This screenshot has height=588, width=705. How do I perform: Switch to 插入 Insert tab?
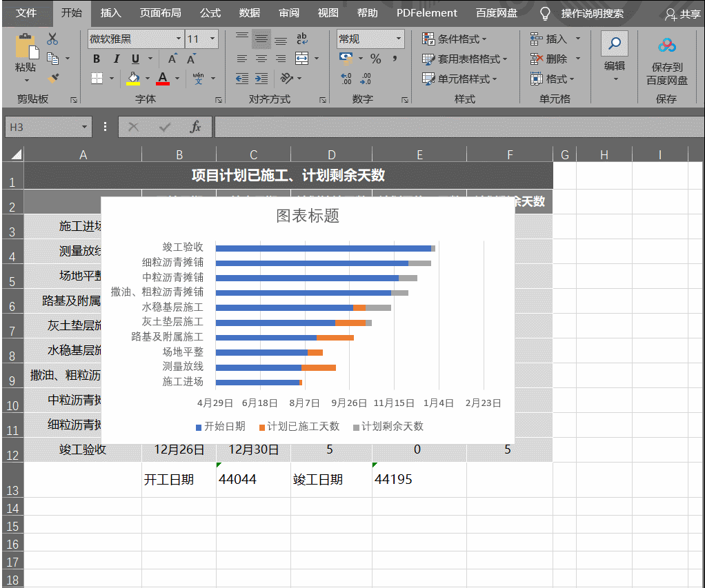coord(110,13)
